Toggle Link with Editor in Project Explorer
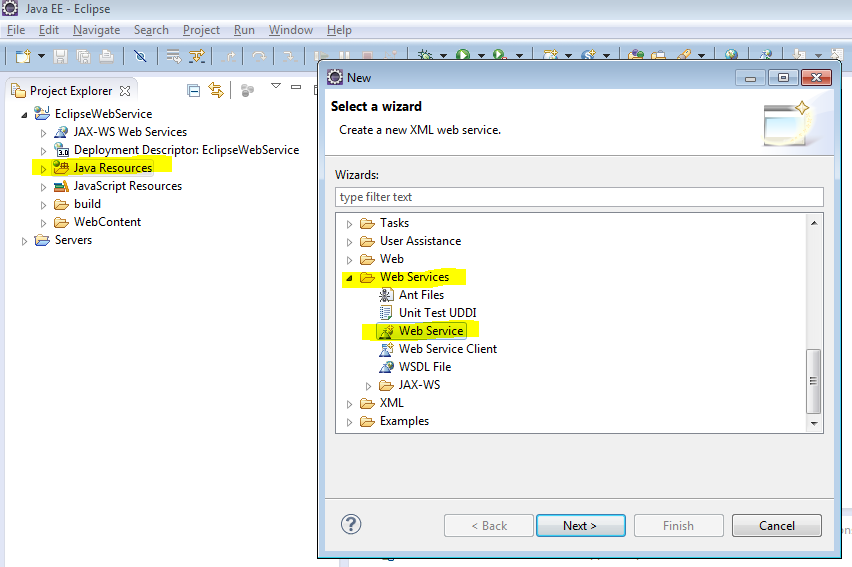Image resolution: width=852 pixels, height=567 pixels. [216, 90]
